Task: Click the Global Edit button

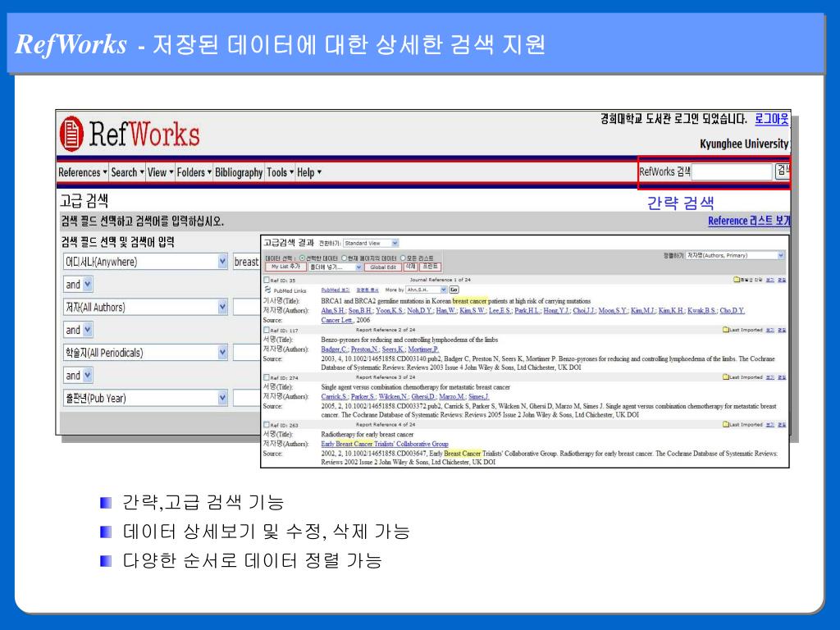Action: [383, 267]
